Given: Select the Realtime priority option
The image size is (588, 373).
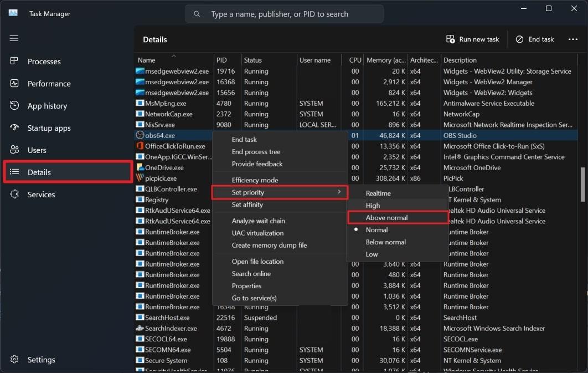Looking at the screenshot, I should [379, 193].
